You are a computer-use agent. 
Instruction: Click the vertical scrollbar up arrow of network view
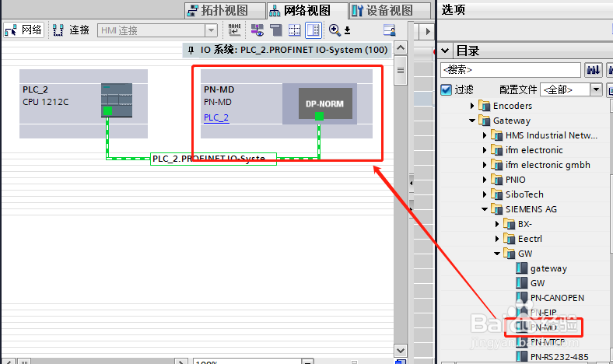[401, 47]
